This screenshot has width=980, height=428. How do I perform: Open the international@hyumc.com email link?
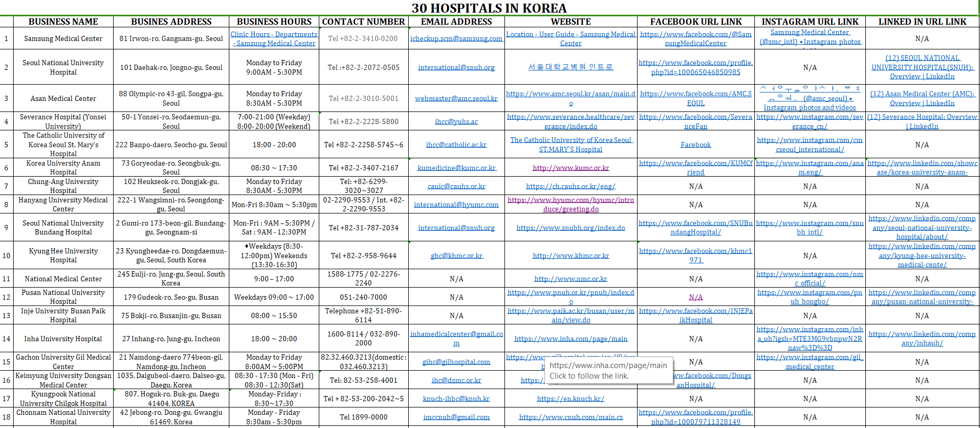pyautogui.click(x=456, y=205)
